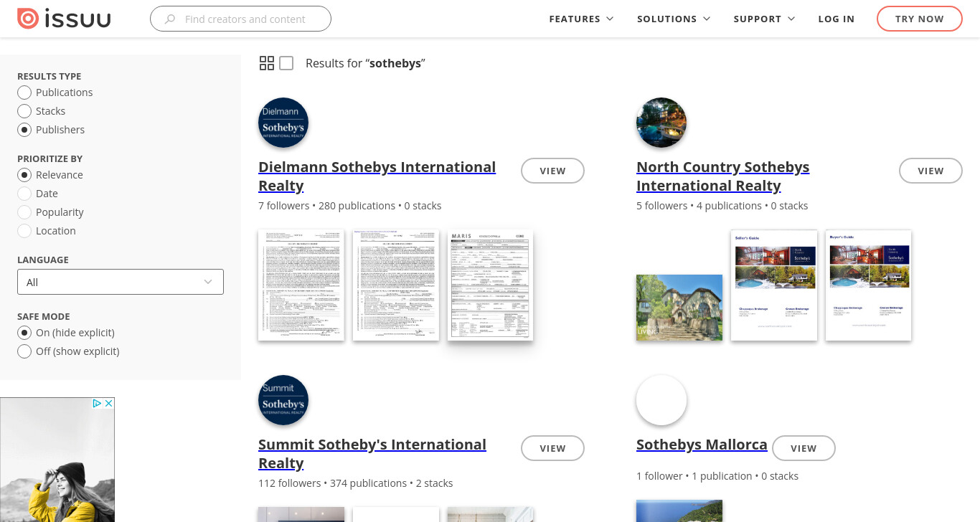This screenshot has height=522, width=980.
Task: Switch to grid view icon
Action: pos(267,63)
